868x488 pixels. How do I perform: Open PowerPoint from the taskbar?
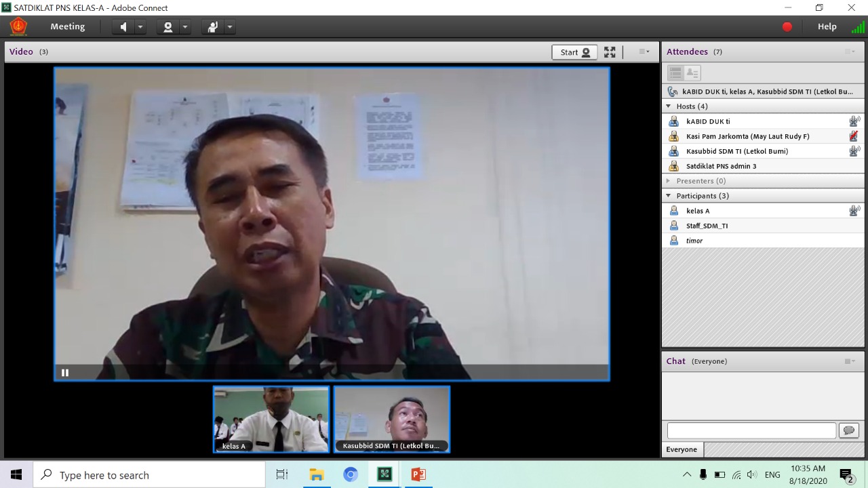(418, 474)
